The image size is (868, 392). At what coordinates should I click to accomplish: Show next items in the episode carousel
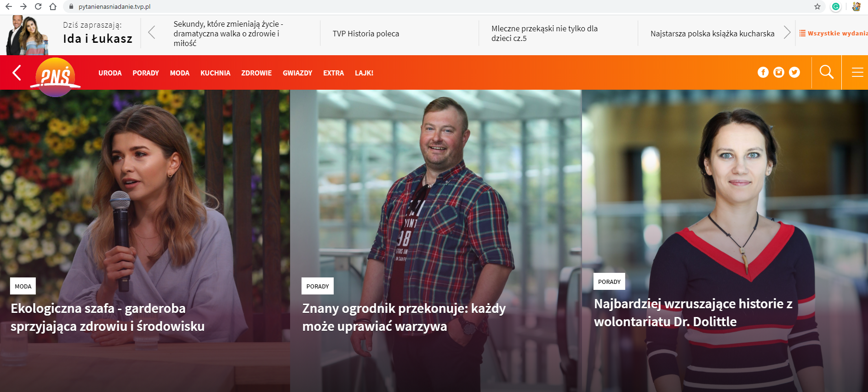(787, 33)
